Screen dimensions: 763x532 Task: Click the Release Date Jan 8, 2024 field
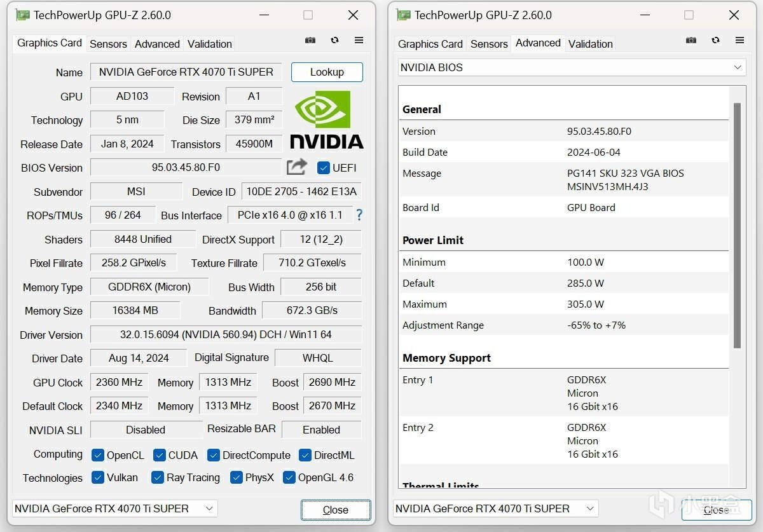[127, 144]
